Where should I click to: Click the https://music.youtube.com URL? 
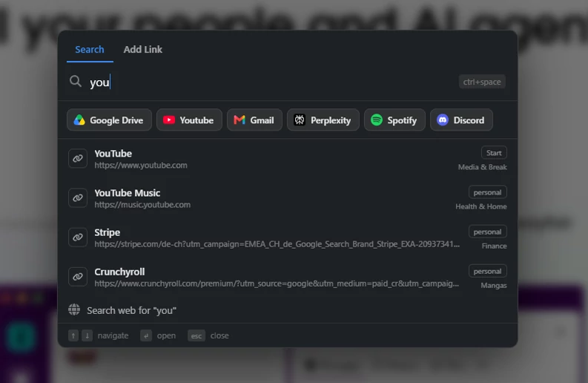pyautogui.click(x=142, y=205)
